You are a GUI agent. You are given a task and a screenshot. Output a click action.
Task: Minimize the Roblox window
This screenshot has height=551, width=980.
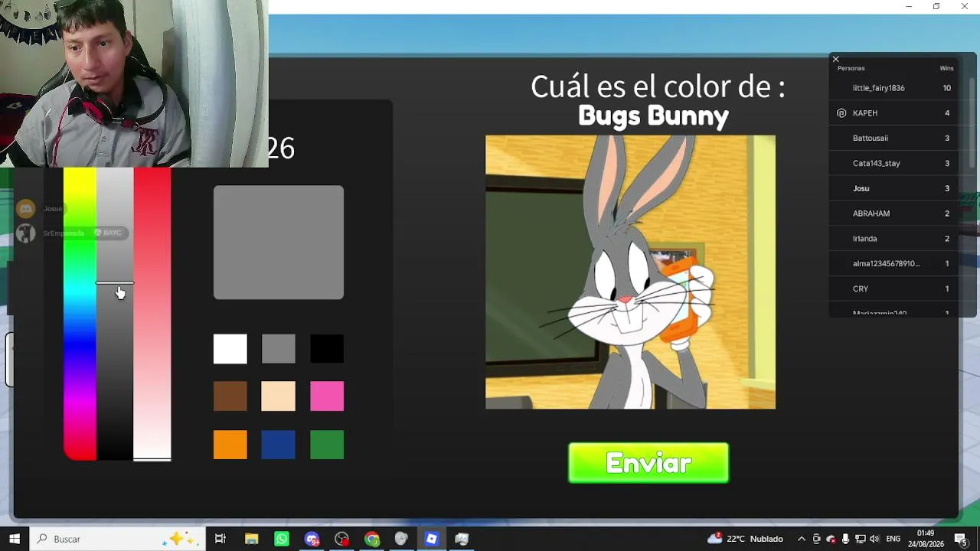[x=909, y=7]
